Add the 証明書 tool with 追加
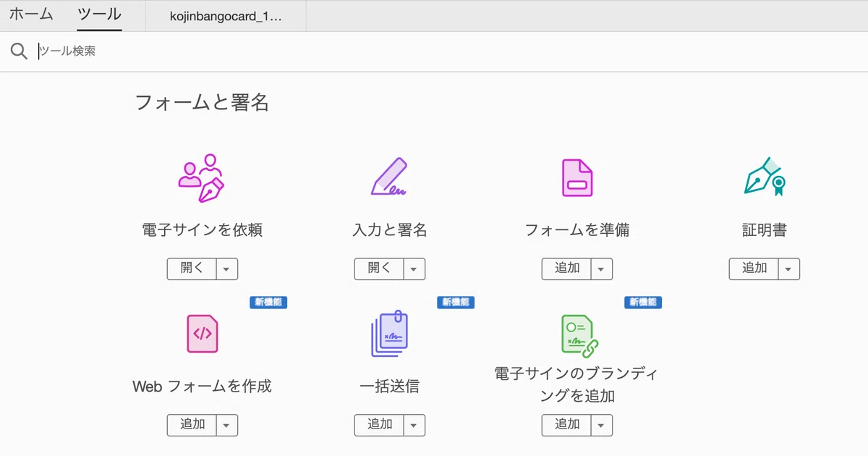Image resolution: width=868 pixels, height=456 pixels. pyautogui.click(x=754, y=269)
